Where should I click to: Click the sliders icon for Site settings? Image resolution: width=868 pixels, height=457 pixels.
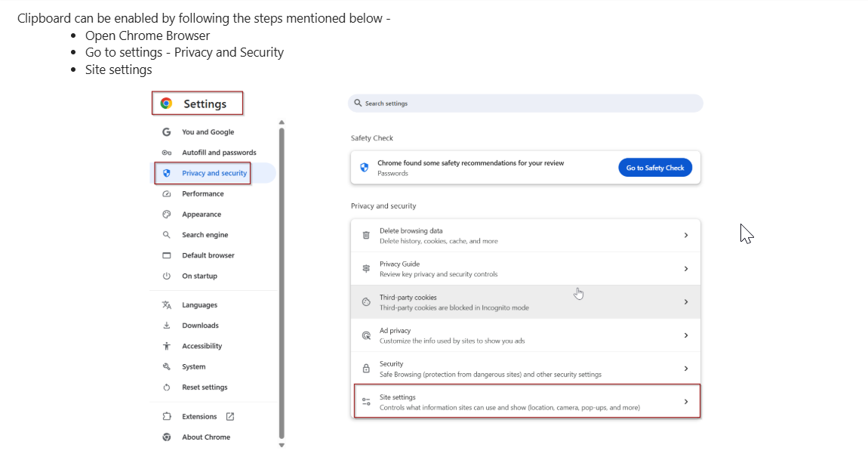(366, 402)
